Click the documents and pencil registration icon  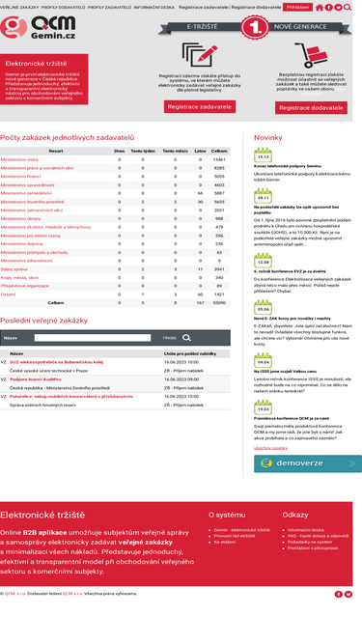pyautogui.click(x=200, y=55)
